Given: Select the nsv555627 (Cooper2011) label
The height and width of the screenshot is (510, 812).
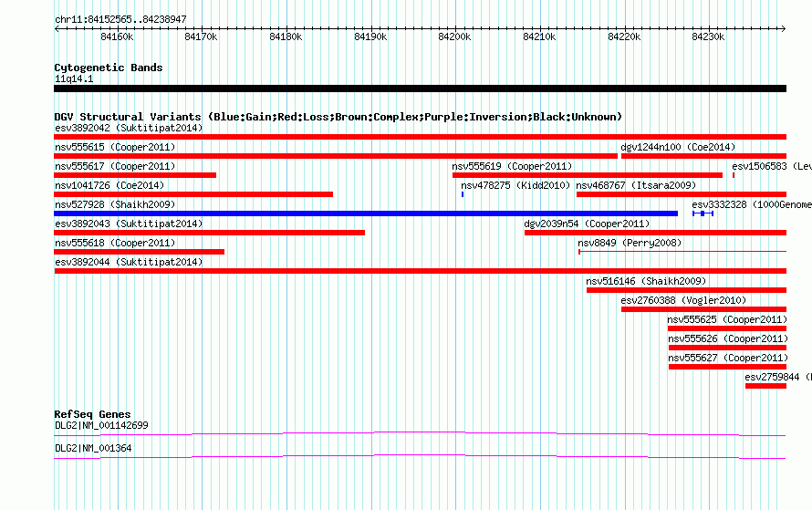Looking at the screenshot, I should coord(728,358).
